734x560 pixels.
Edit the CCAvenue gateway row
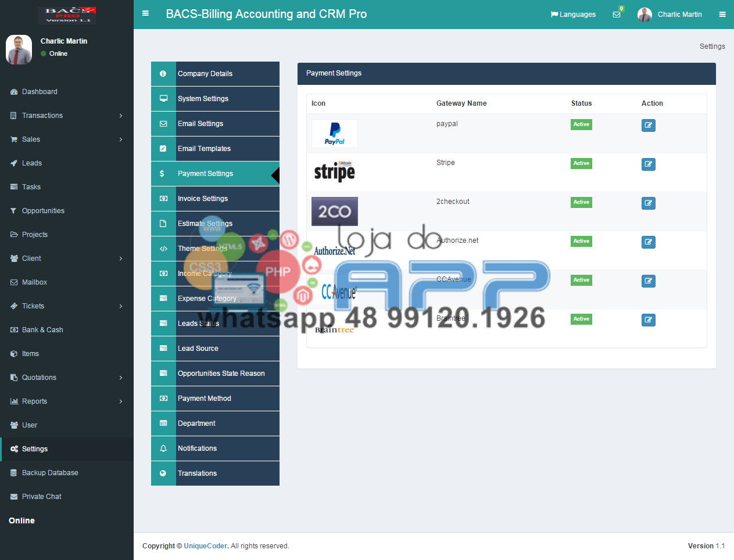648,281
